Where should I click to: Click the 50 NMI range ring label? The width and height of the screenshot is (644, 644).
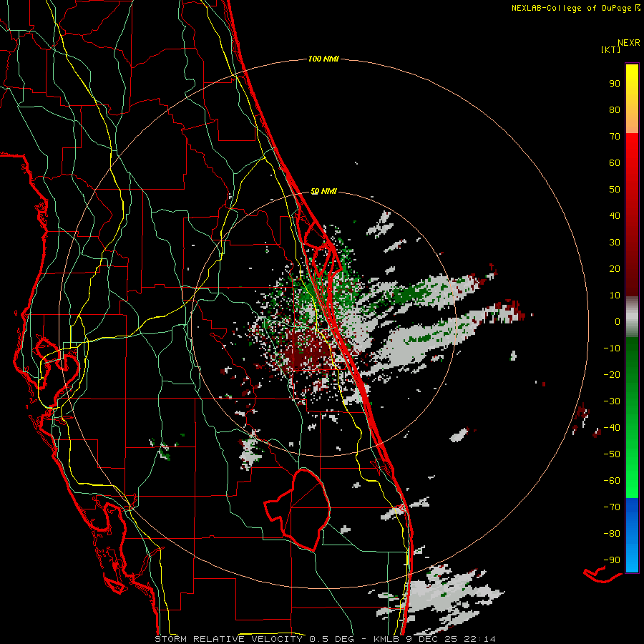[323, 191]
